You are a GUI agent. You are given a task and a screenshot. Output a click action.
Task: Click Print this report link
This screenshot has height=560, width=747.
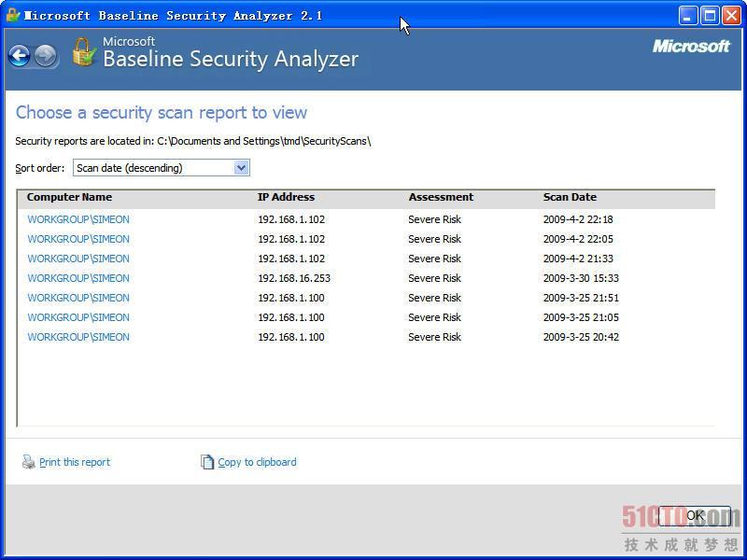point(75,462)
